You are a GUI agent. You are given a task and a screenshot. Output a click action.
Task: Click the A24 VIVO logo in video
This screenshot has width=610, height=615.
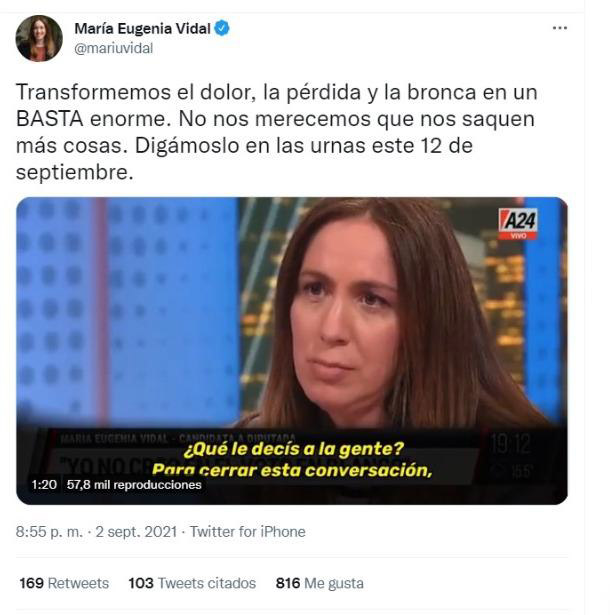pos(518,224)
